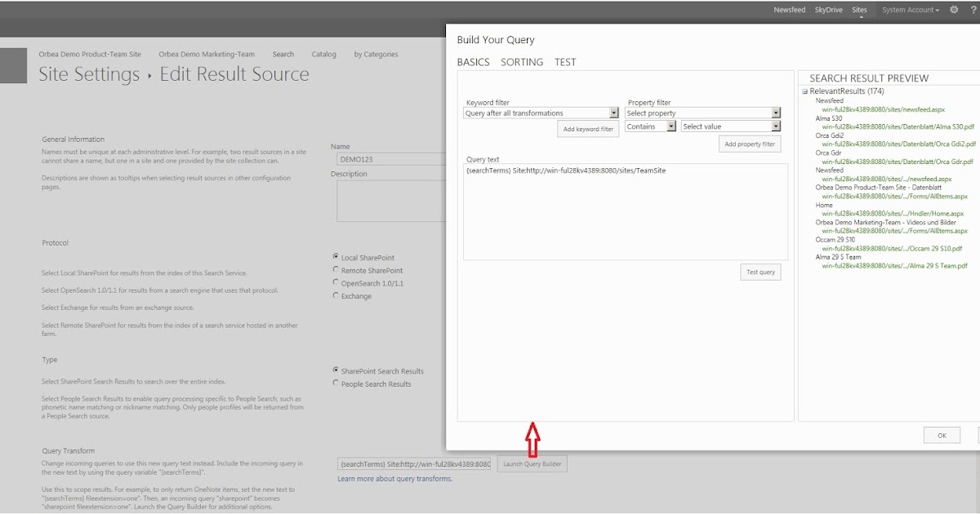Click the Test query button
980x514 pixels.
pyautogui.click(x=760, y=272)
